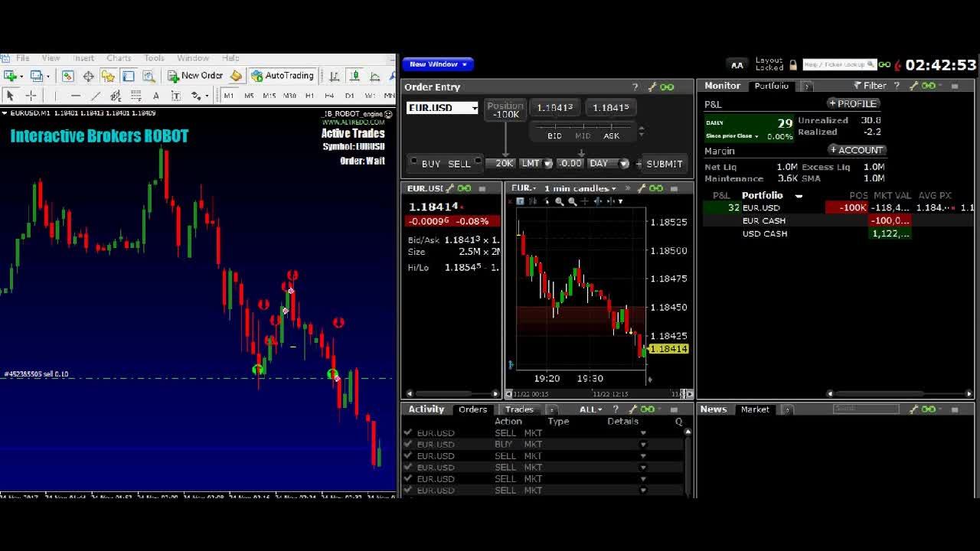Image resolution: width=980 pixels, height=551 pixels.
Task: Select M15 timeframe
Action: [x=269, y=96]
